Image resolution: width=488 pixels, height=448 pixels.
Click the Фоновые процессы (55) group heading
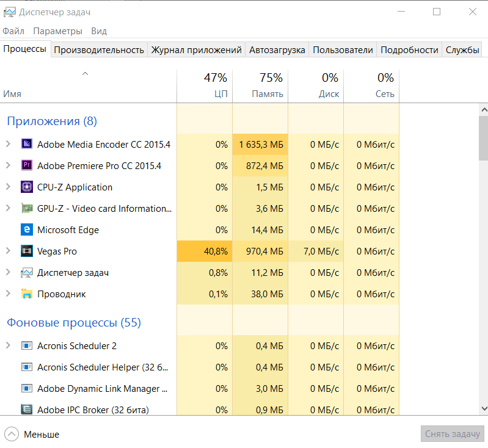click(74, 323)
